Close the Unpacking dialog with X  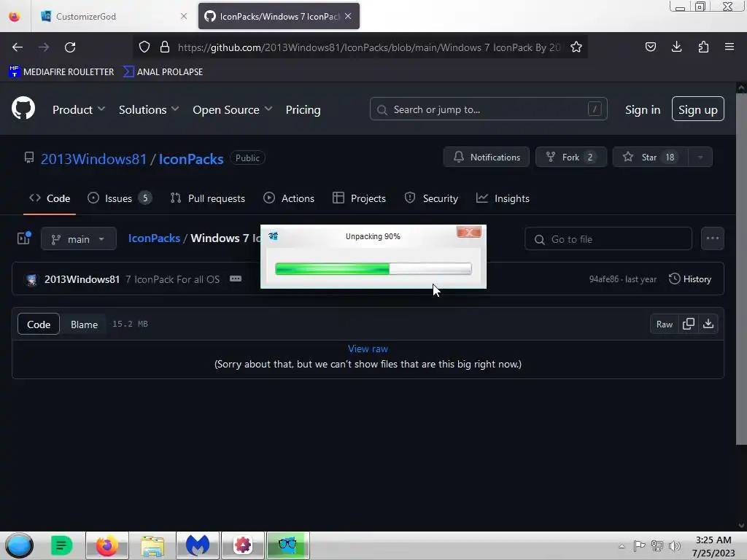click(x=469, y=232)
